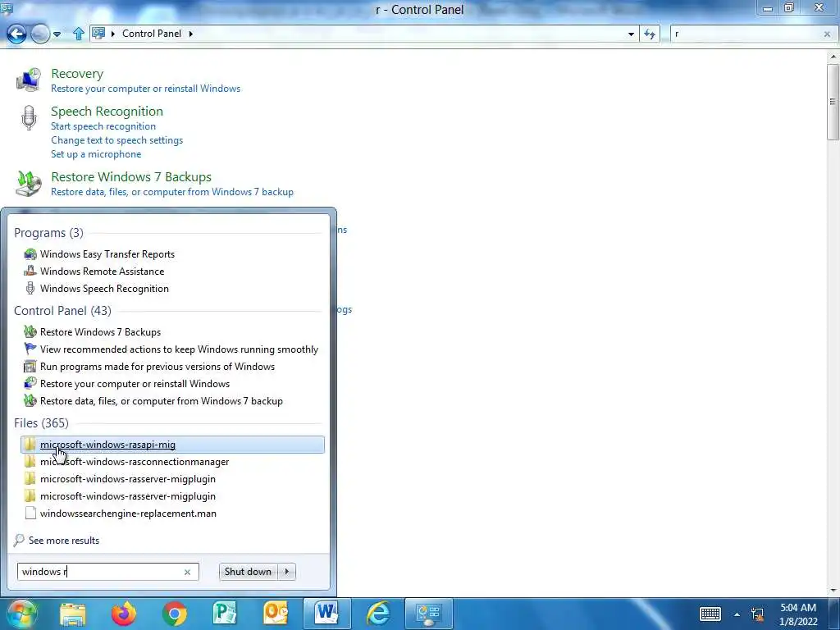
Task: Click the Control Panel (43) group header
Action: click(x=62, y=311)
